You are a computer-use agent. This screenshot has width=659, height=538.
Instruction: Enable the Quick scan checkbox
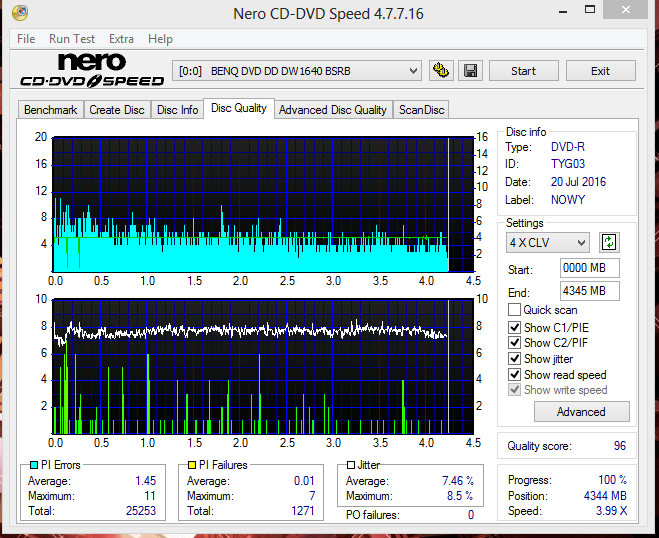coord(514,310)
